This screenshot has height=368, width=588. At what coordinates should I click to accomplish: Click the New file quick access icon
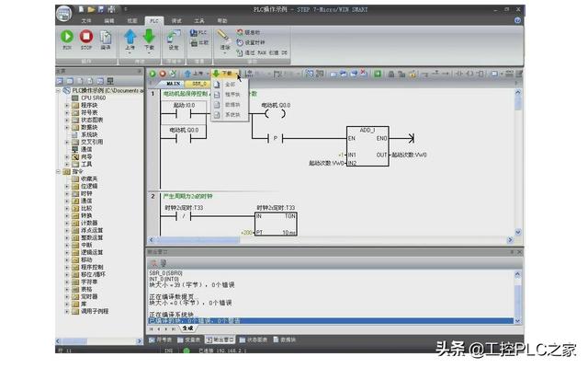81,9
